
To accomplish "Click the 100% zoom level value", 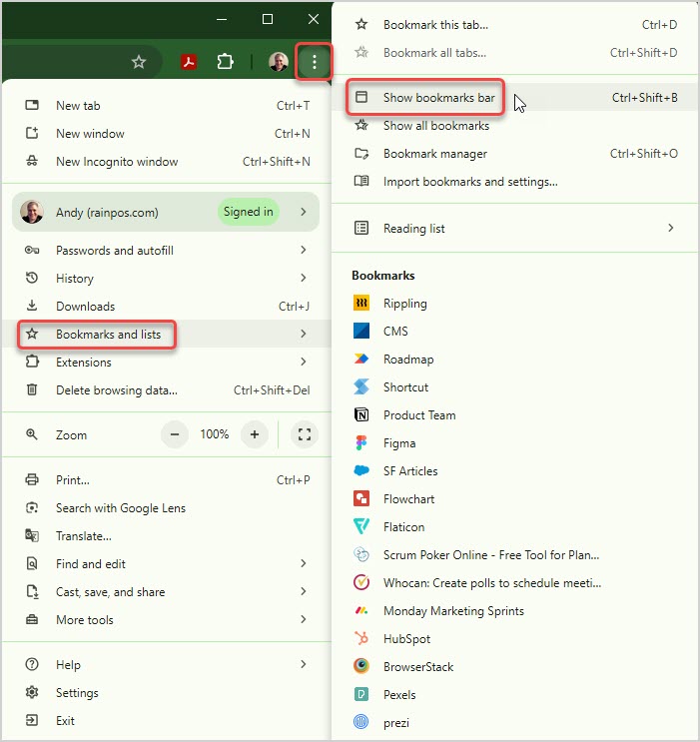I will coord(215,434).
